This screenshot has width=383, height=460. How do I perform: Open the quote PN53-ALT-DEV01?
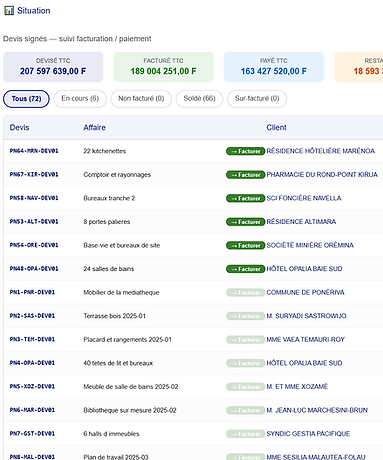pos(34,222)
